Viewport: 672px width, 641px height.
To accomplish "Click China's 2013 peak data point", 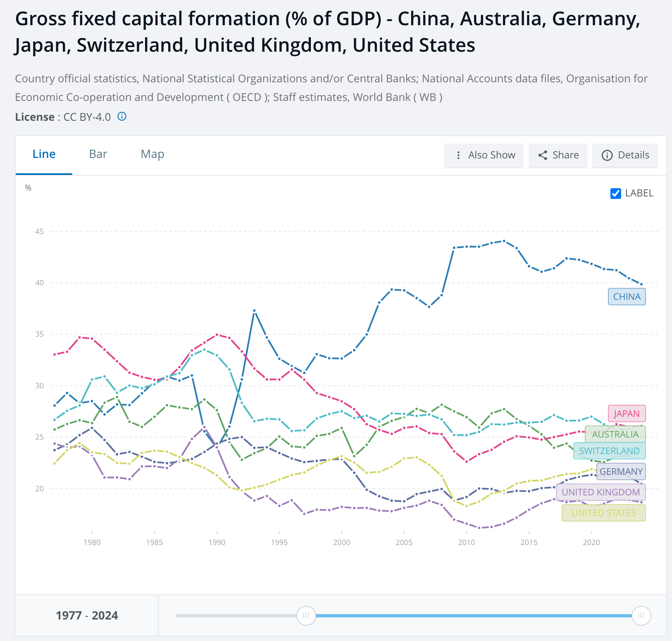I will (504, 241).
